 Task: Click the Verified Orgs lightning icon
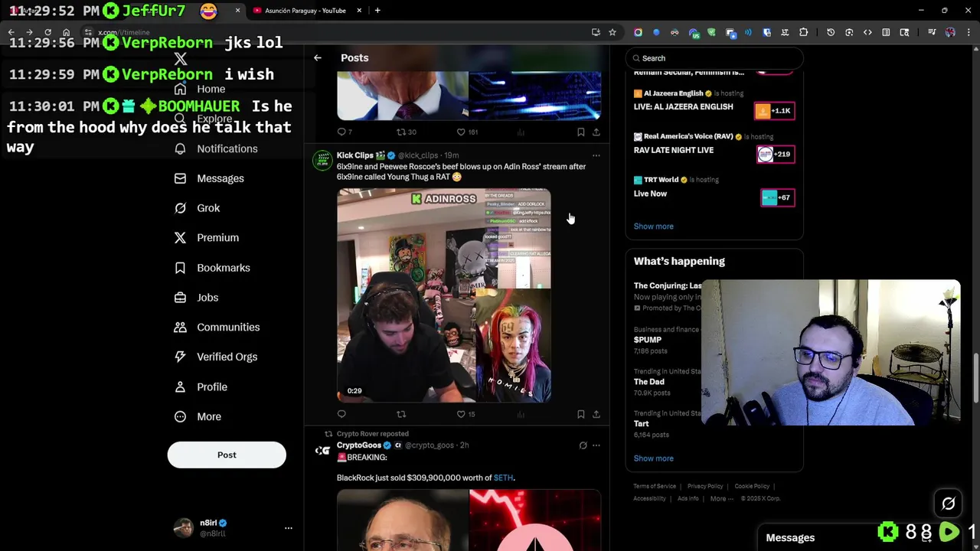(x=180, y=357)
